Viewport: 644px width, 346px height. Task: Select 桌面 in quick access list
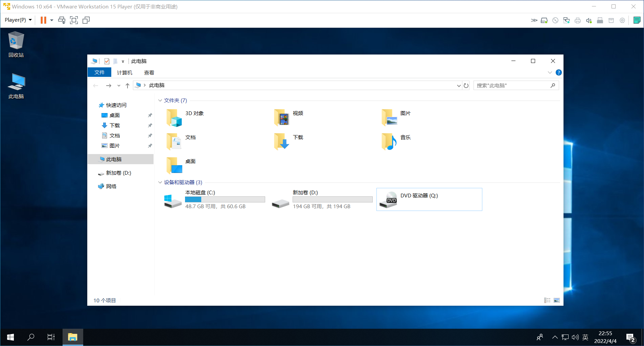(114, 115)
